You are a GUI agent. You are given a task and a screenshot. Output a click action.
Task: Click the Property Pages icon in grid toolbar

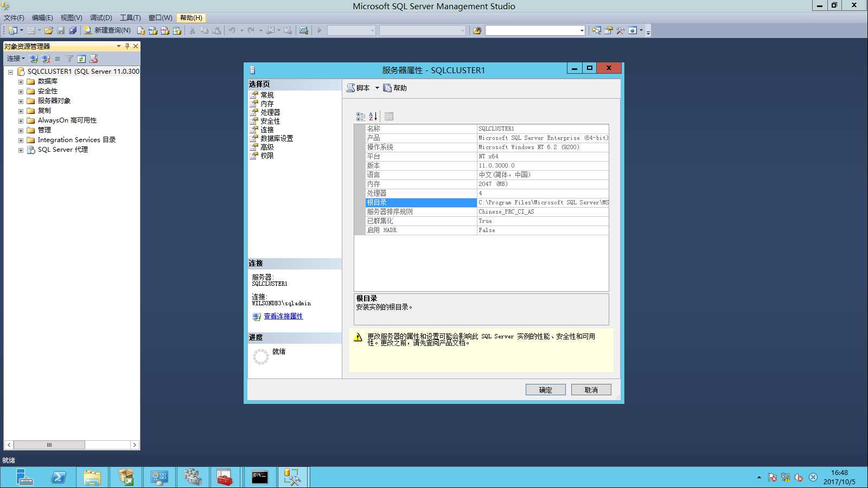coord(389,116)
